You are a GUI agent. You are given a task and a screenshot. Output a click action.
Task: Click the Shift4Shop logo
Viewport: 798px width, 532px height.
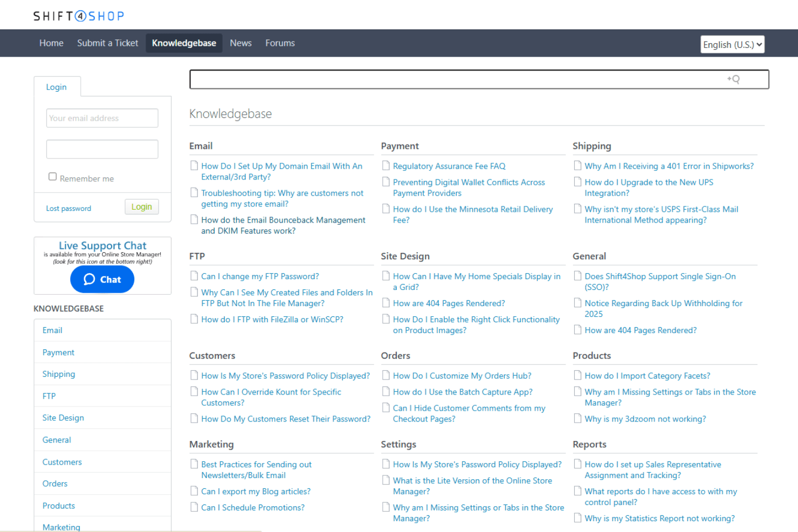(x=79, y=16)
